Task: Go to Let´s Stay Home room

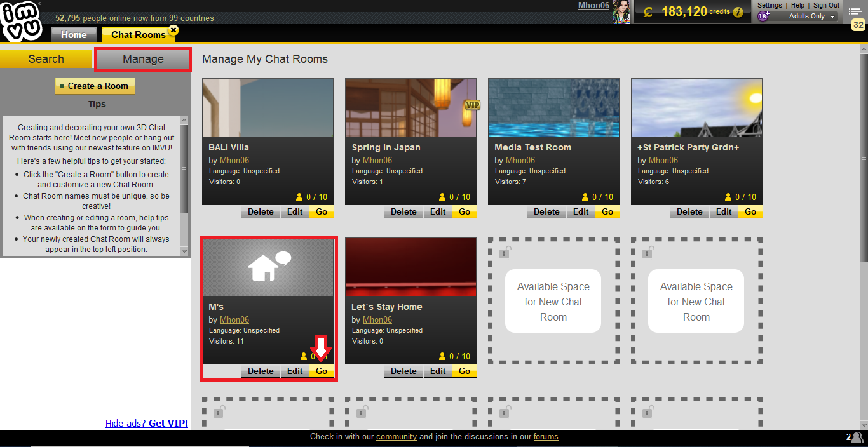Action: 465,371
